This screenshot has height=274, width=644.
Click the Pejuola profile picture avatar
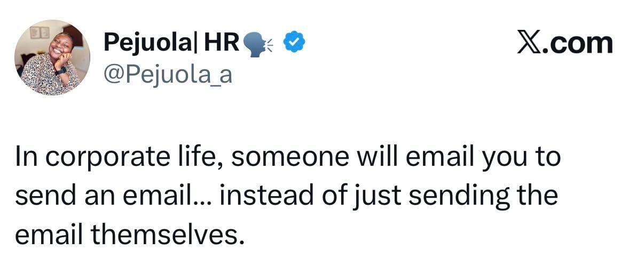pos(52,58)
